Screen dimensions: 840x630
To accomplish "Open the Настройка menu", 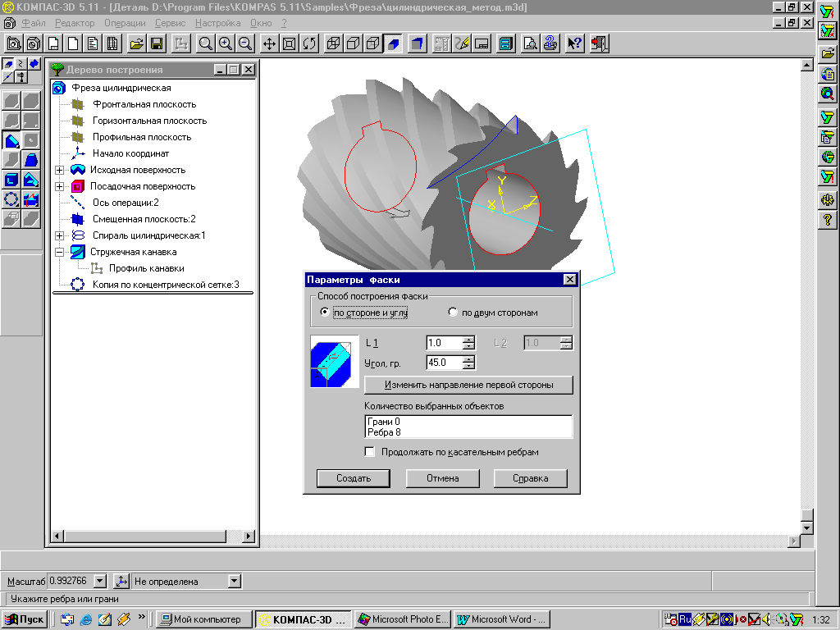I will [217, 23].
